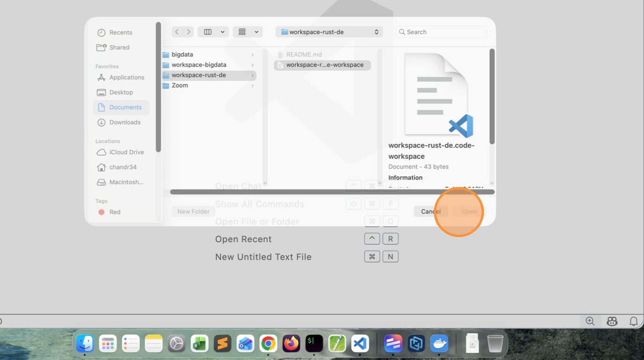This screenshot has height=360, width=644.
Task: Open the Copilot status icon in VS Code
Action: [x=612, y=321]
